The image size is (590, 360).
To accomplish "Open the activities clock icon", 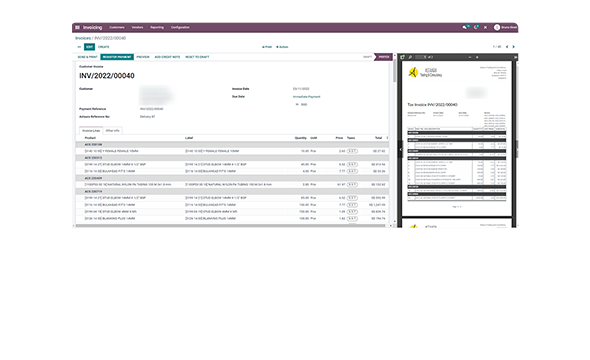I will (476, 27).
